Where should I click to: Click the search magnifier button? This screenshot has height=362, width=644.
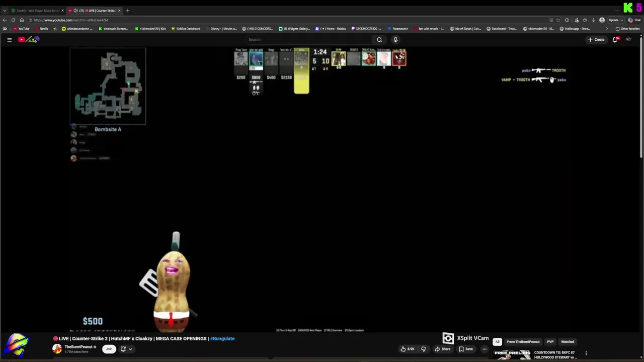[x=379, y=40]
